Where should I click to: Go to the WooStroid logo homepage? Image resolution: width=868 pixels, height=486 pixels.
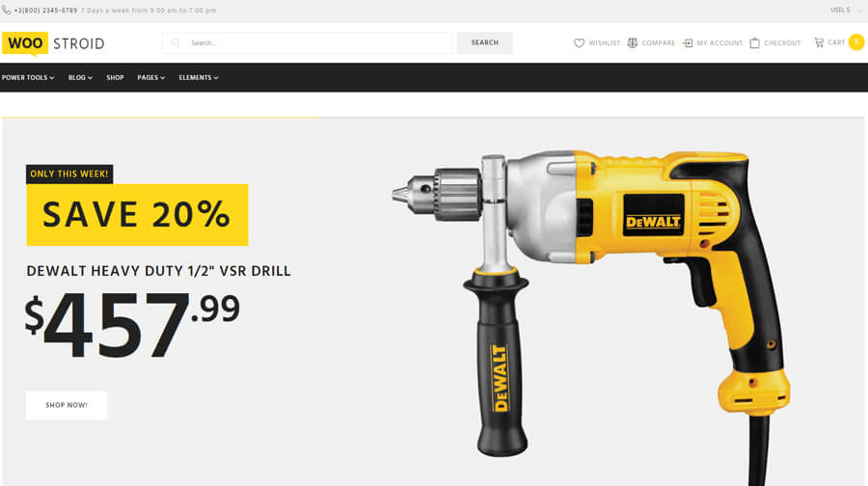click(x=53, y=43)
